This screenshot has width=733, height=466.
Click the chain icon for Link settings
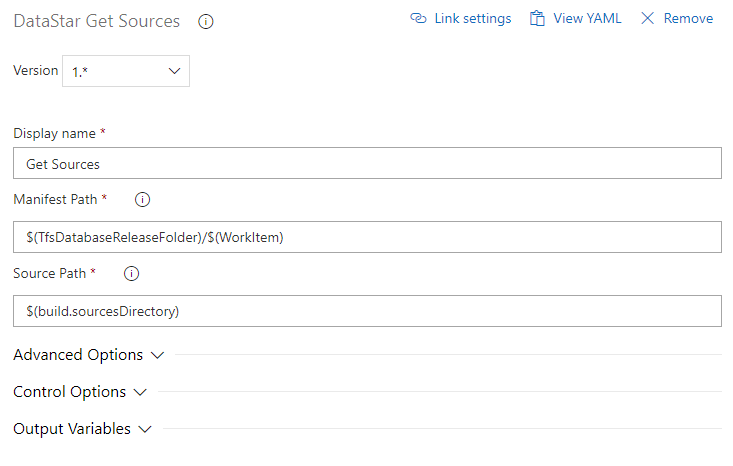click(419, 19)
